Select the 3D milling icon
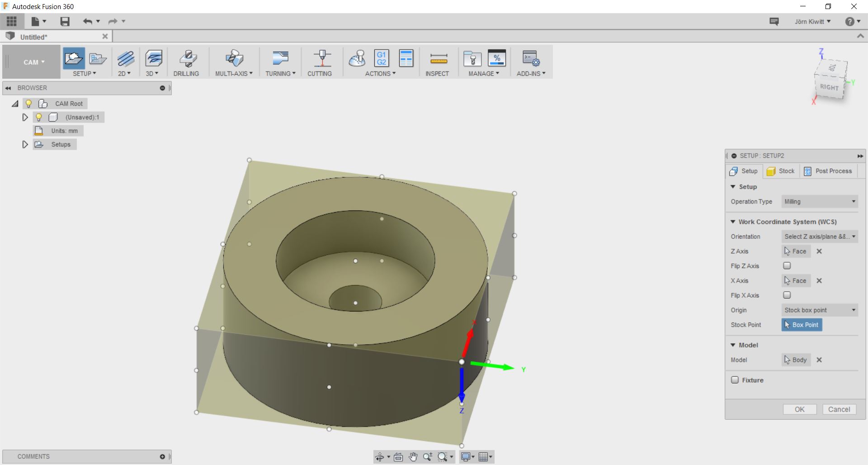Screen dimensions: 868x465 [154, 59]
